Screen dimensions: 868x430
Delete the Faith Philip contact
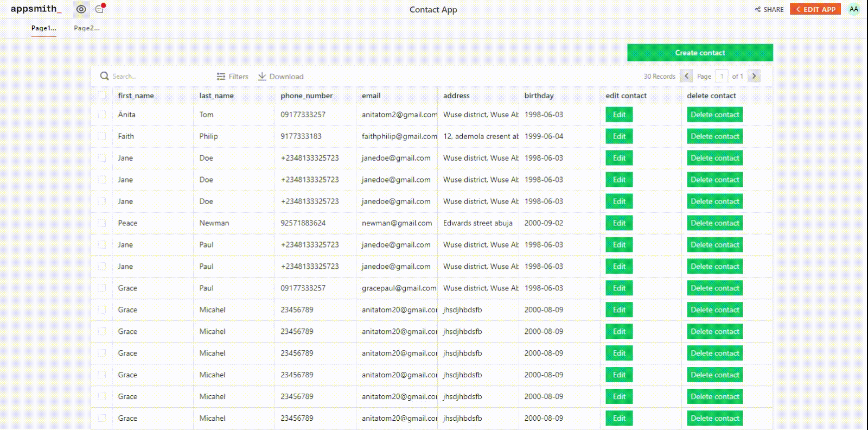coord(714,136)
